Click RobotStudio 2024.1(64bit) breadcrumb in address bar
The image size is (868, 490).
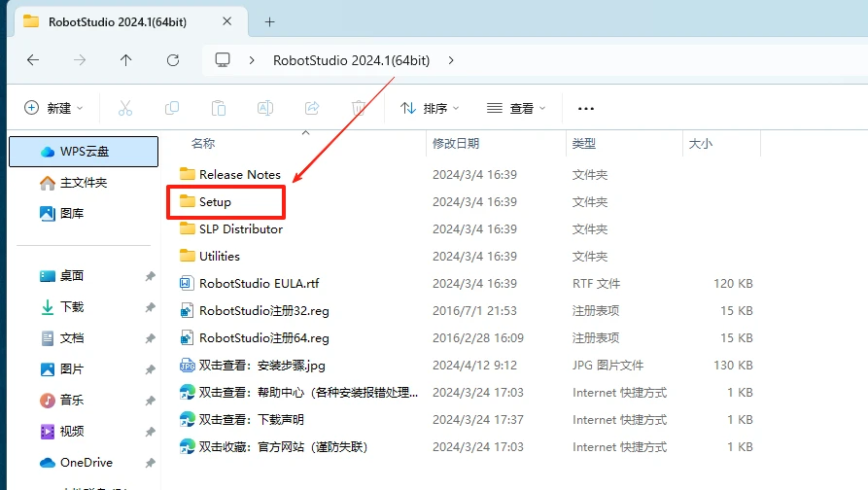352,60
